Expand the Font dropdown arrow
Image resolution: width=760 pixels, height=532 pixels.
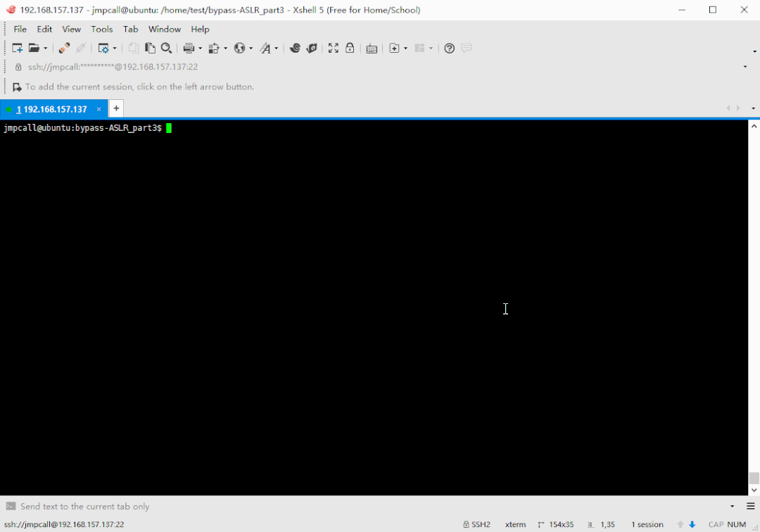click(x=277, y=49)
